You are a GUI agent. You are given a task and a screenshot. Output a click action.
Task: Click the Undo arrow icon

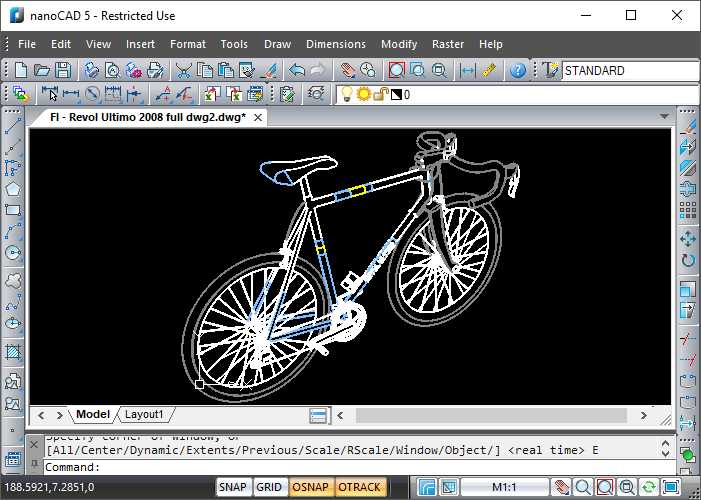coord(296,70)
